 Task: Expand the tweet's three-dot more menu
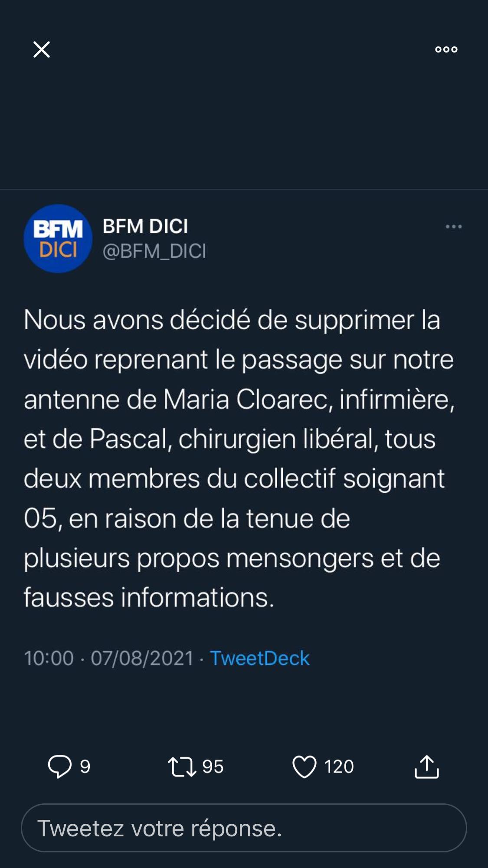pos(454,226)
